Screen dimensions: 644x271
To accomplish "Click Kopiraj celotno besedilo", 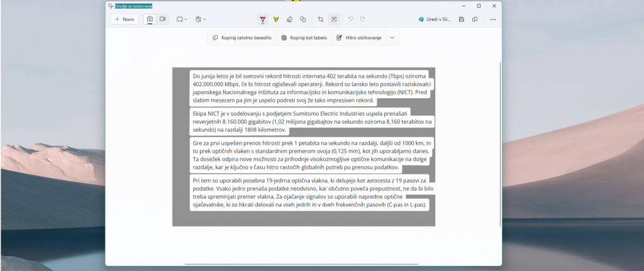I will 242,38.
